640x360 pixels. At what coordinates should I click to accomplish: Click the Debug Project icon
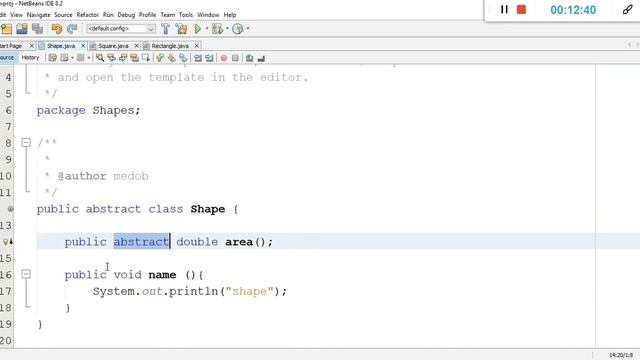(x=217, y=29)
